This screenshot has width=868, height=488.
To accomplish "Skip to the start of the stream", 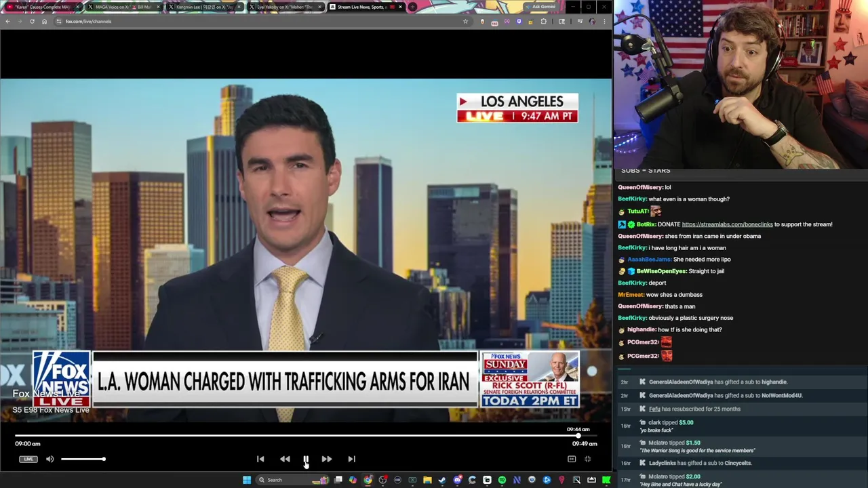I will coord(260,459).
